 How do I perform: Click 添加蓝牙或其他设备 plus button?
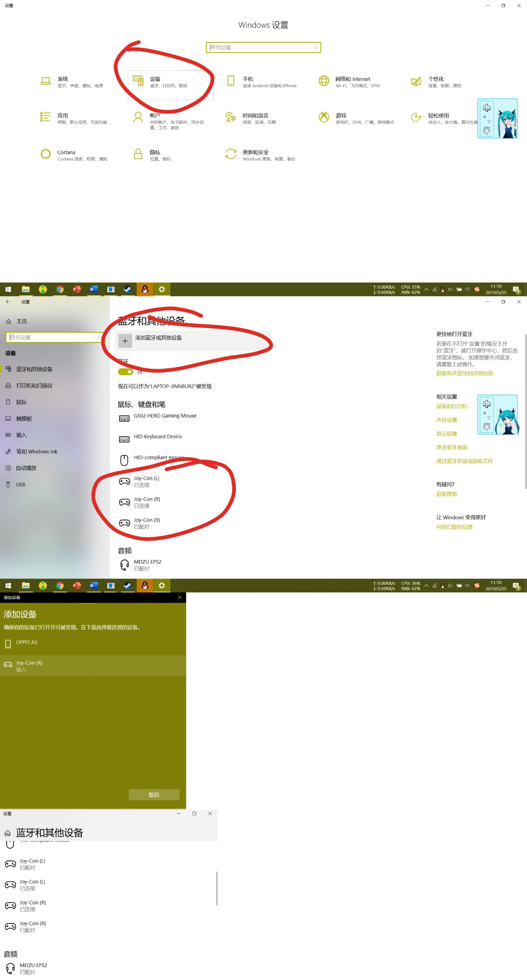point(125,341)
